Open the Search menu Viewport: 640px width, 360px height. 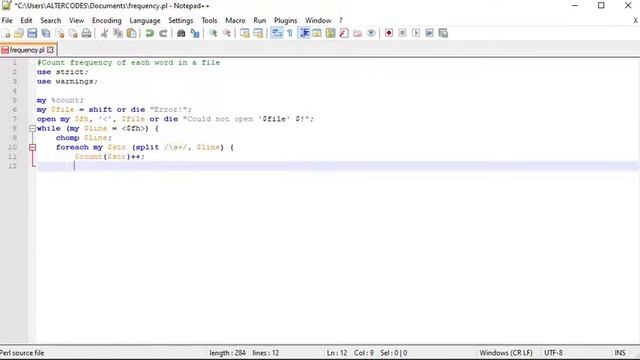tap(51, 20)
